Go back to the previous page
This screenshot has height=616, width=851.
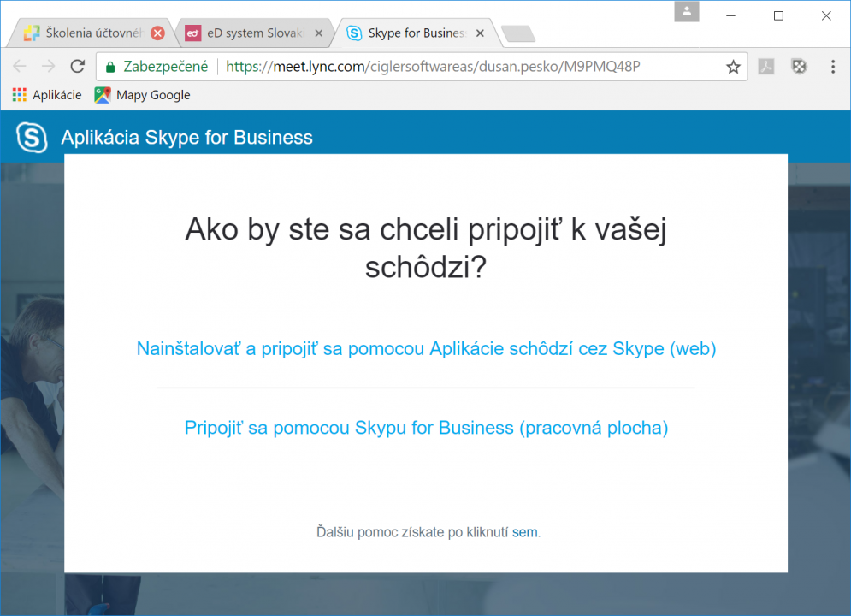click(20, 67)
